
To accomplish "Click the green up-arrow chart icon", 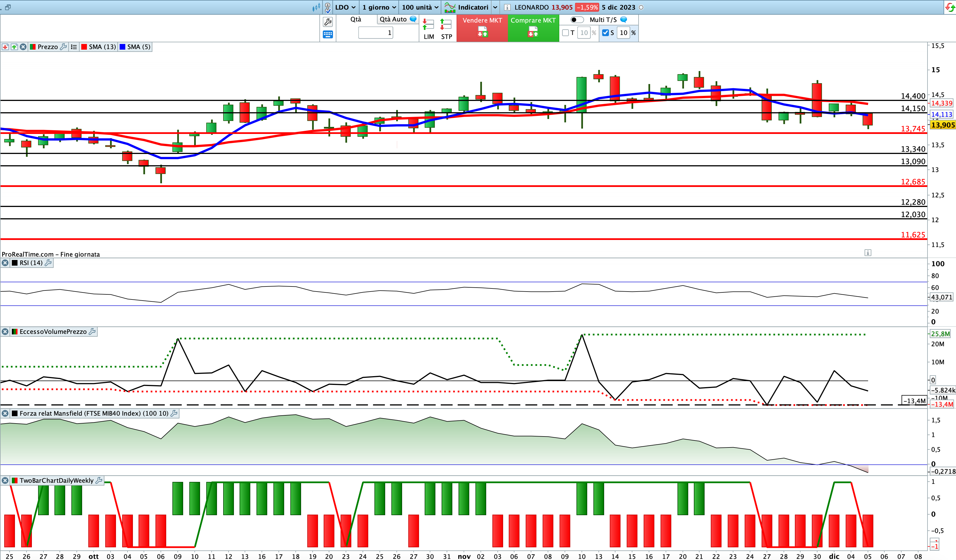I will click(14, 47).
